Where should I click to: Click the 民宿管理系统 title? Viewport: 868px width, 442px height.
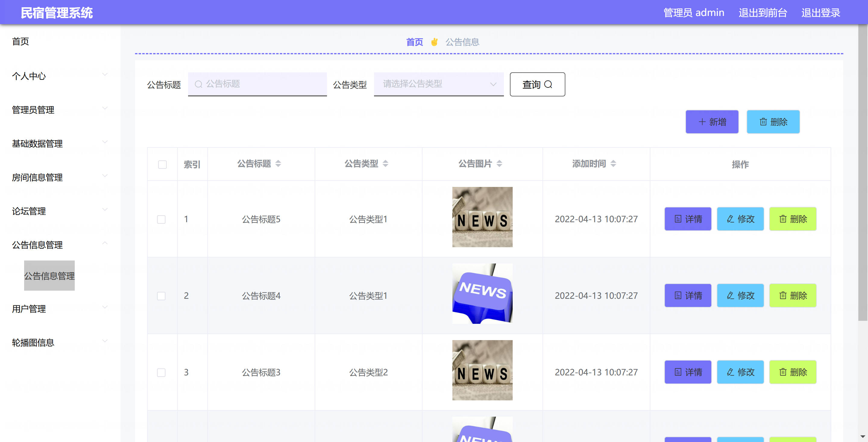pyautogui.click(x=57, y=13)
